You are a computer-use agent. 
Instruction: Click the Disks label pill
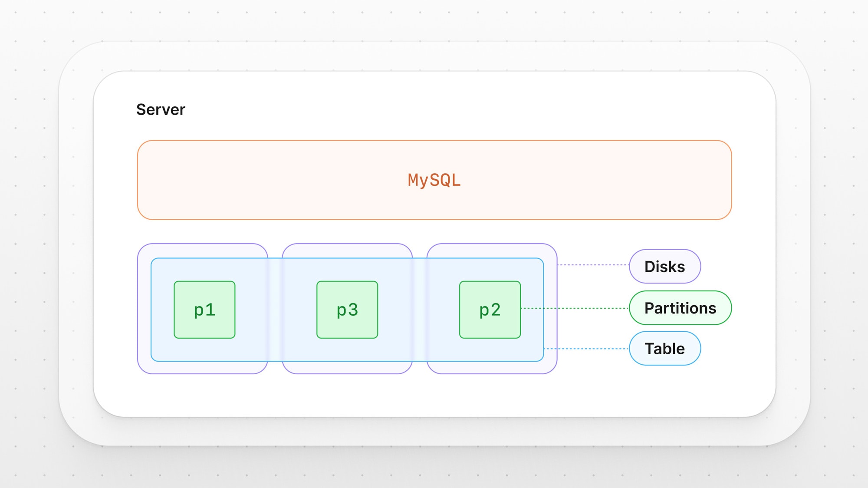[664, 266]
